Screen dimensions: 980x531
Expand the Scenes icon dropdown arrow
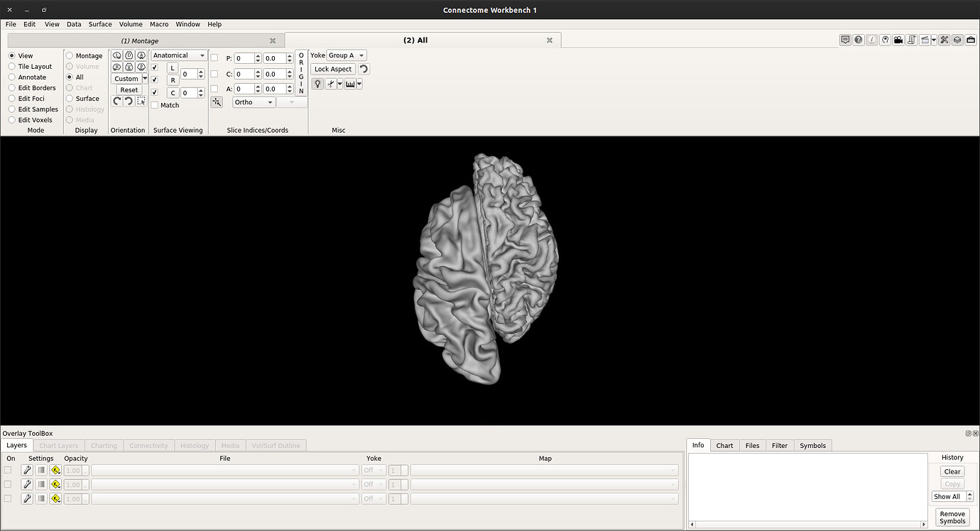click(934, 40)
